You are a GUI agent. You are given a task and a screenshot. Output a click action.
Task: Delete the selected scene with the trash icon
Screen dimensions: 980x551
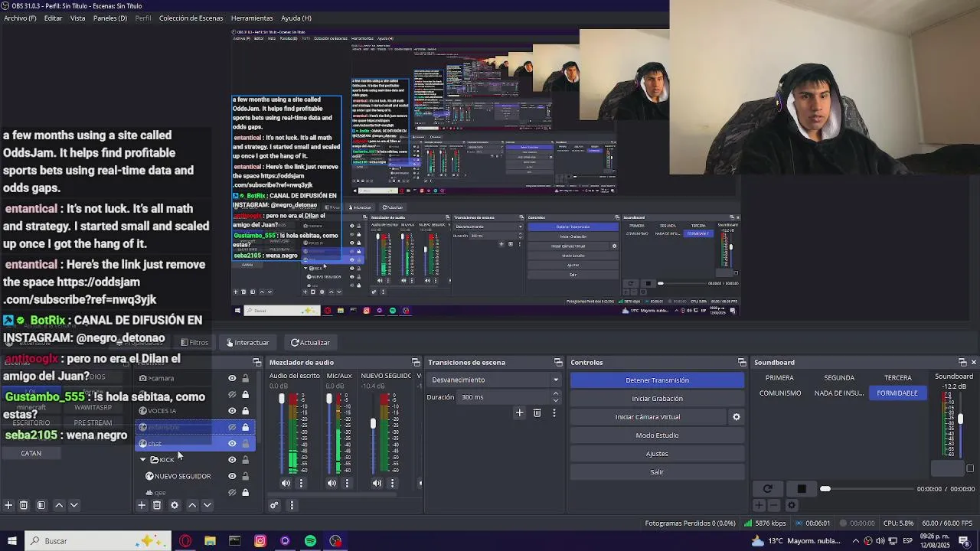click(24, 505)
